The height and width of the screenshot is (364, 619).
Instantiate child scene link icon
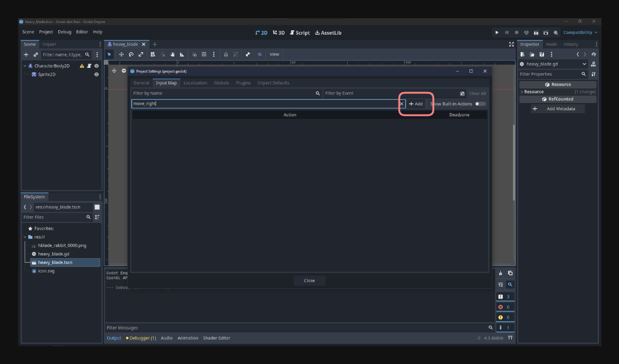tap(36, 55)
